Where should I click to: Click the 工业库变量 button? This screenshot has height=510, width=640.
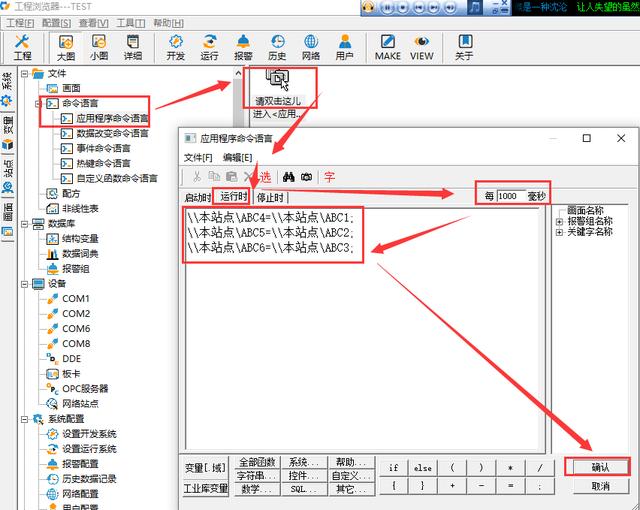pos(205,488)
